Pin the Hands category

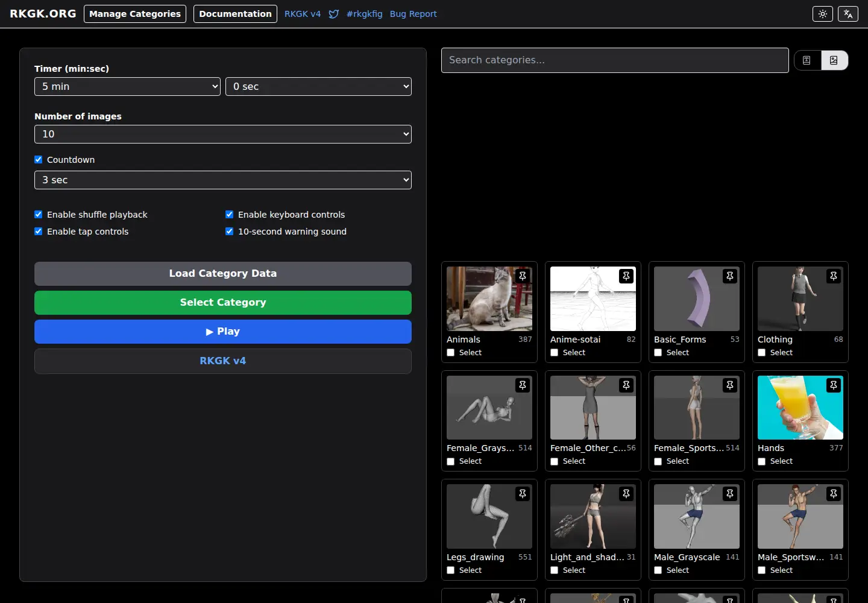click(x=834, y=385)
